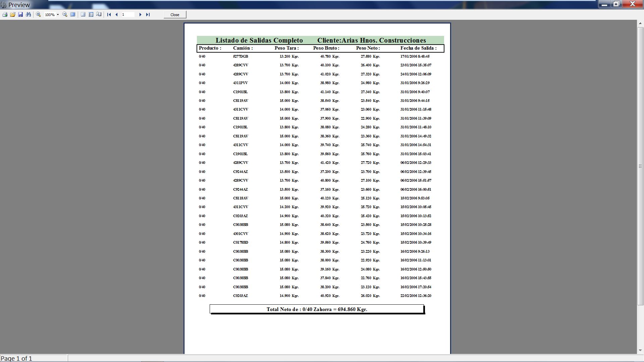
Task: Click the page number input field
Action: pos(128,15)
